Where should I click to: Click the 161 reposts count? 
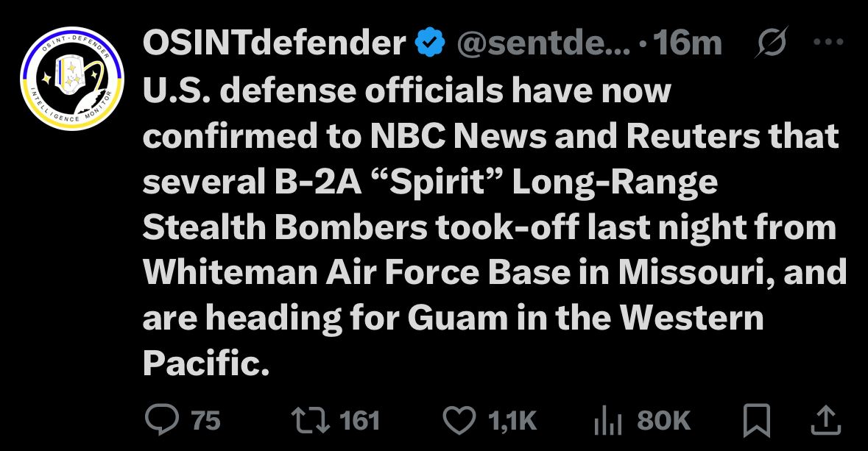[359, 421]
